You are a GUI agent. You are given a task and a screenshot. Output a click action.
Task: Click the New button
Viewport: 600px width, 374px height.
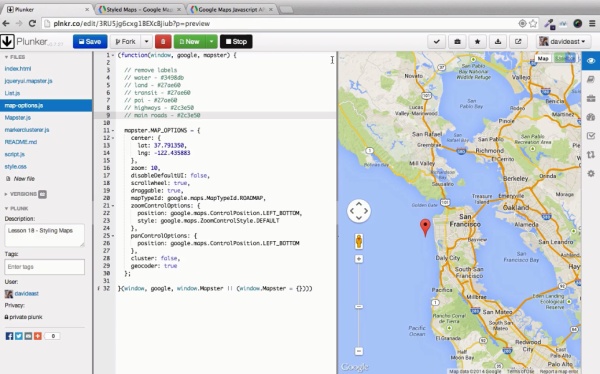coord(190,41)
